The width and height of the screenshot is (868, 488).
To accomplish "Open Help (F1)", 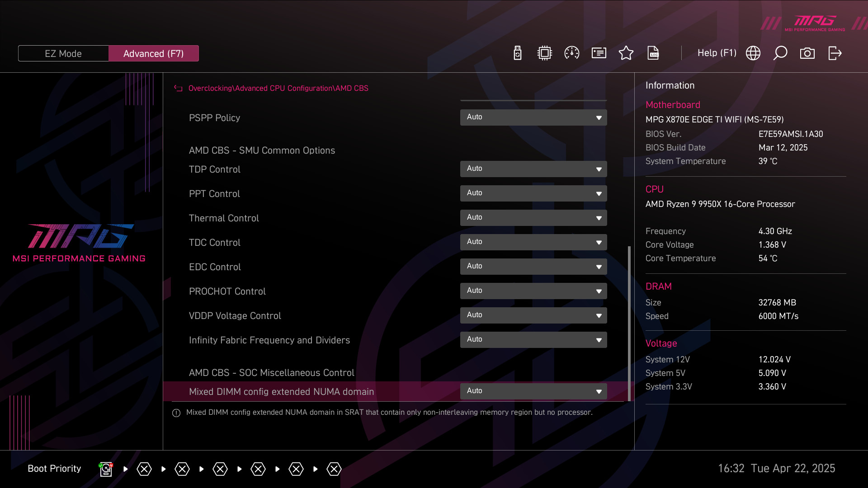I will click(x=717, y=53).
